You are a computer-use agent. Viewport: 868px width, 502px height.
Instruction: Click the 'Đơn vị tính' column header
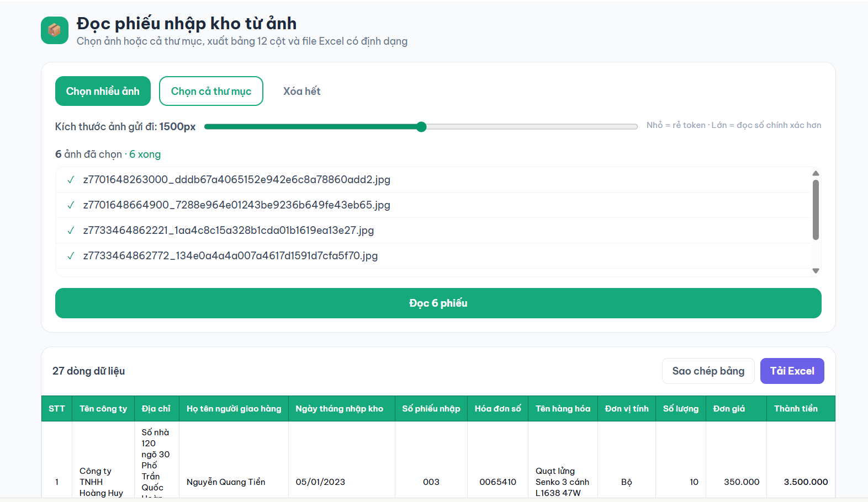627,409
